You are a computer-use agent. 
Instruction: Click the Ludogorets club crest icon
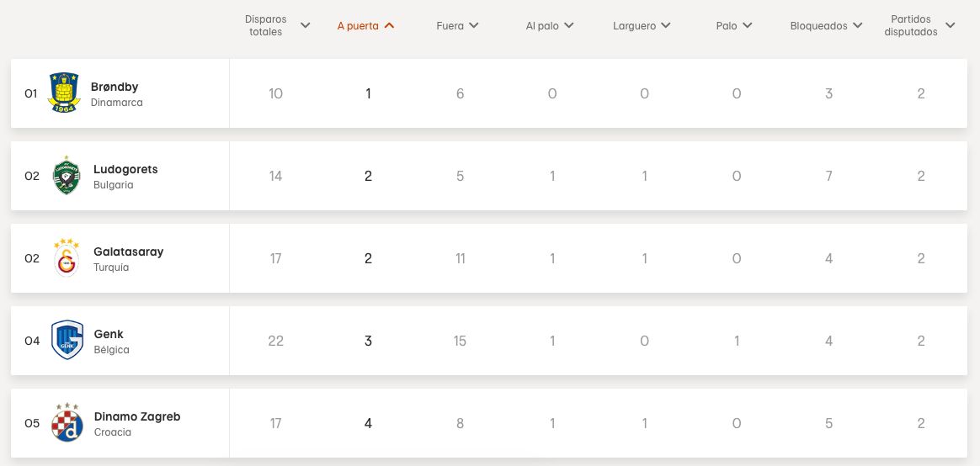(67, 176)
